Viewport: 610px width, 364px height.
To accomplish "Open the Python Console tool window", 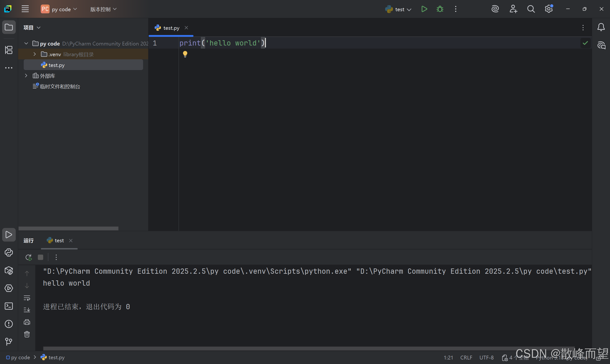I will click(x=9, y=253).
